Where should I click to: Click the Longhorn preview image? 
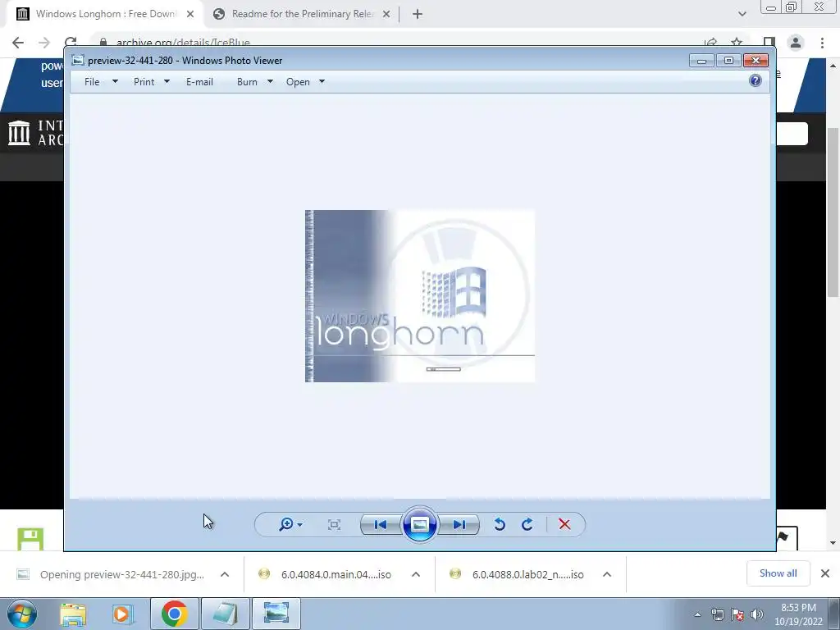[x=420, y=296]
